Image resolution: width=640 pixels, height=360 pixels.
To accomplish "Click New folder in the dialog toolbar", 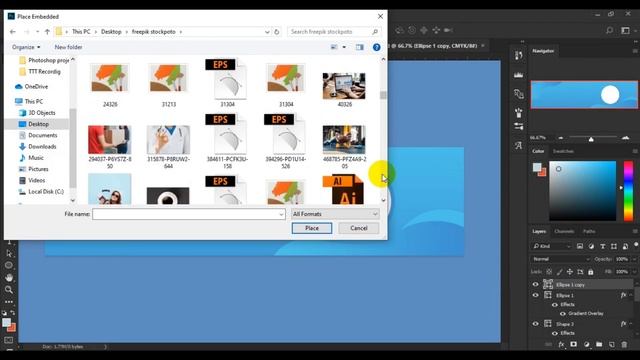I will 68,47.
